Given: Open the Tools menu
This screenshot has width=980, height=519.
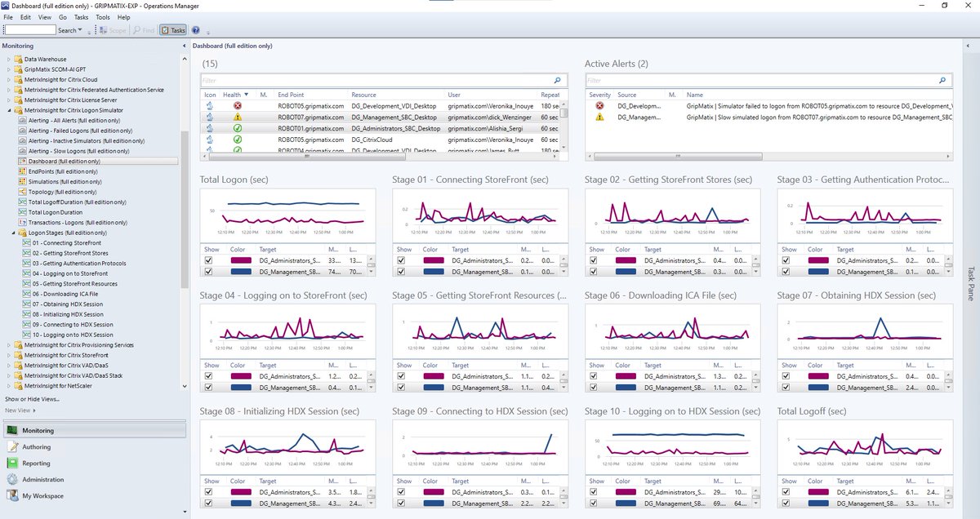Looking at the screenshot, I should (103, 16).
